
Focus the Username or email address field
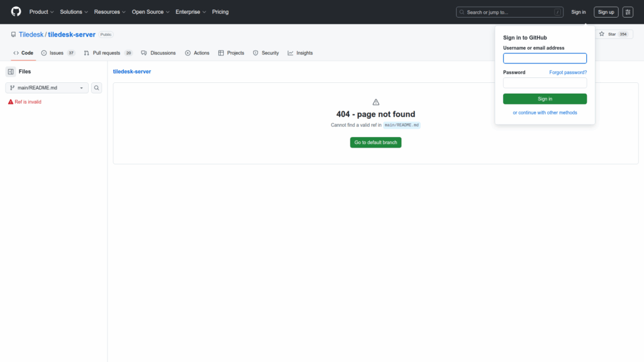[x=545, y=58]
